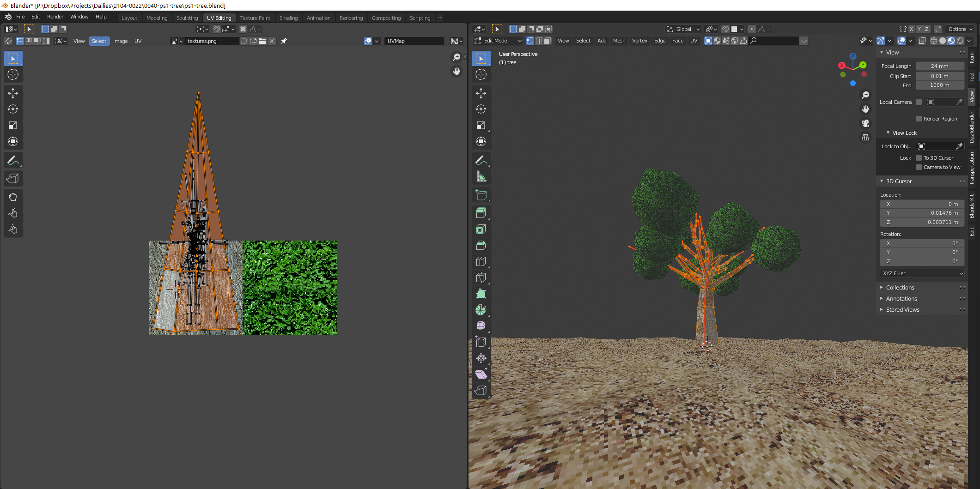Enable Lock To 3D Cursor checkbox
Screen dimensions: 980x489
pos(919,158)
